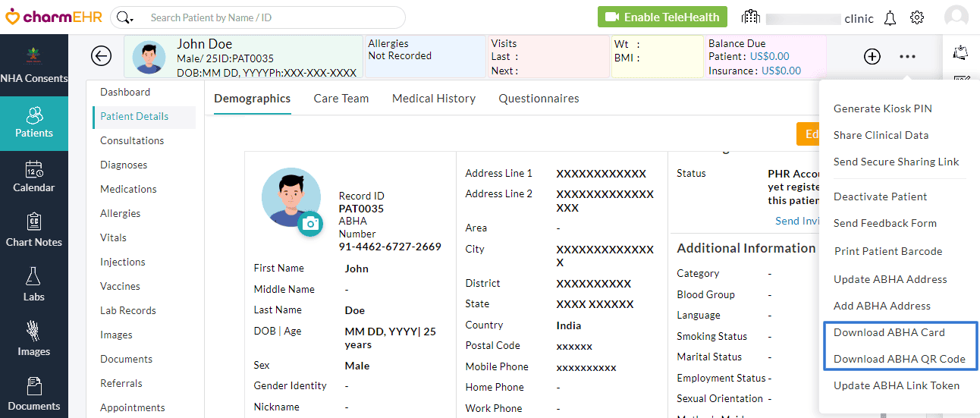Click camera icon on patient photo
The image size is (980, 418).
309,224
